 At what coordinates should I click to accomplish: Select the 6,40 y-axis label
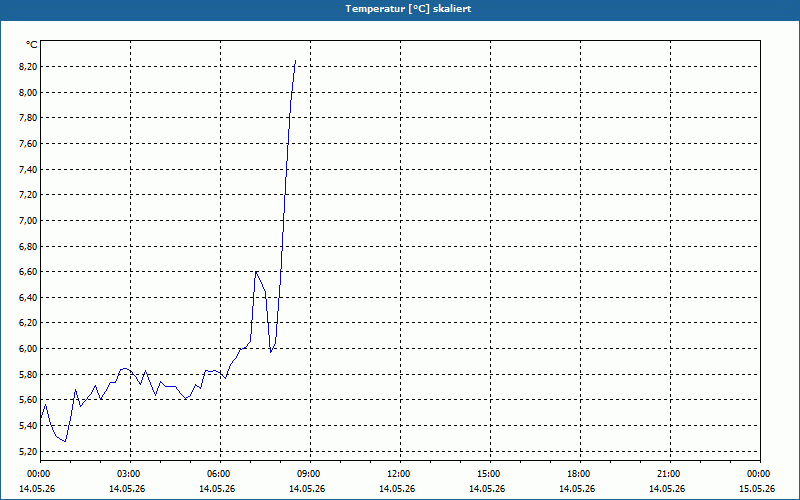(28, 297)
